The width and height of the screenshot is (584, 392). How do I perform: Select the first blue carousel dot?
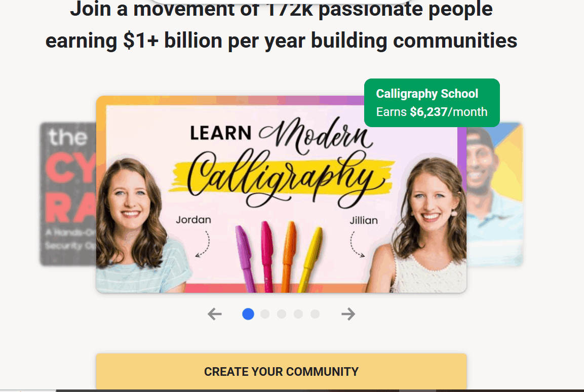248,314
